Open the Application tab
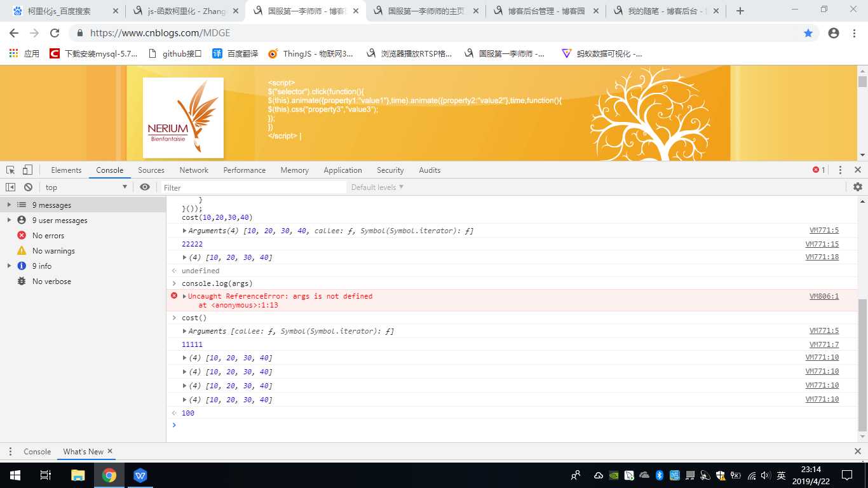Screen dimensions: 868x488 tap(342, 170)
